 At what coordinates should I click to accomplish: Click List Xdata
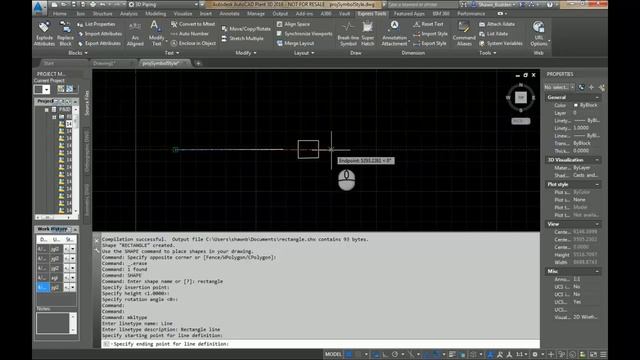click(x=493, y=34)
